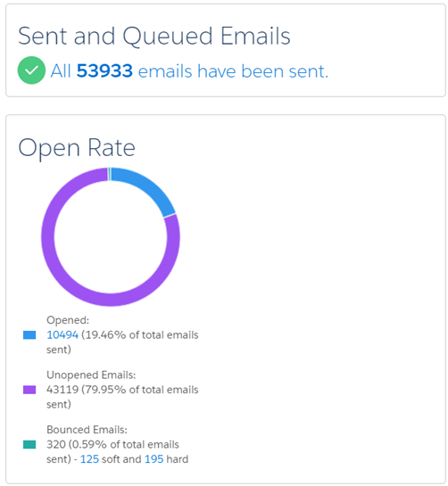The image size is (448, 486).
Task: Open the 10494 opened emails link
Action: click(x=62, y=334)
